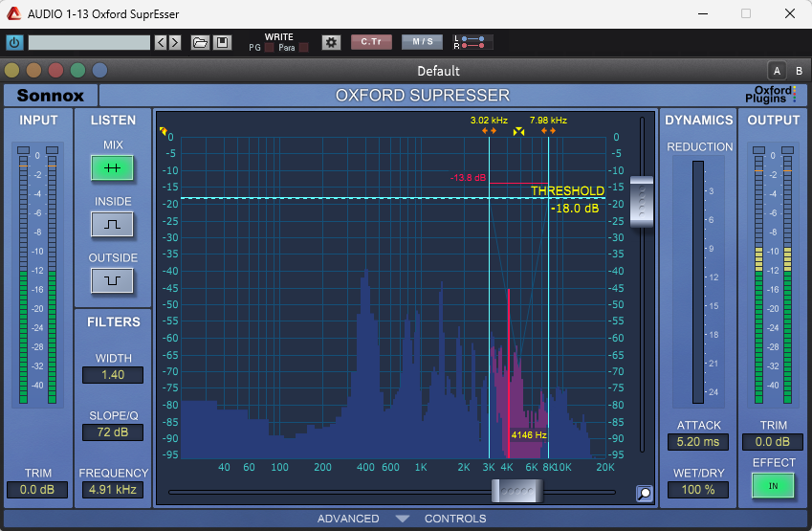The height and width of the screenshot is (531, 812).
Task: Select the yellow preset dot
Action: pos(11,70)
